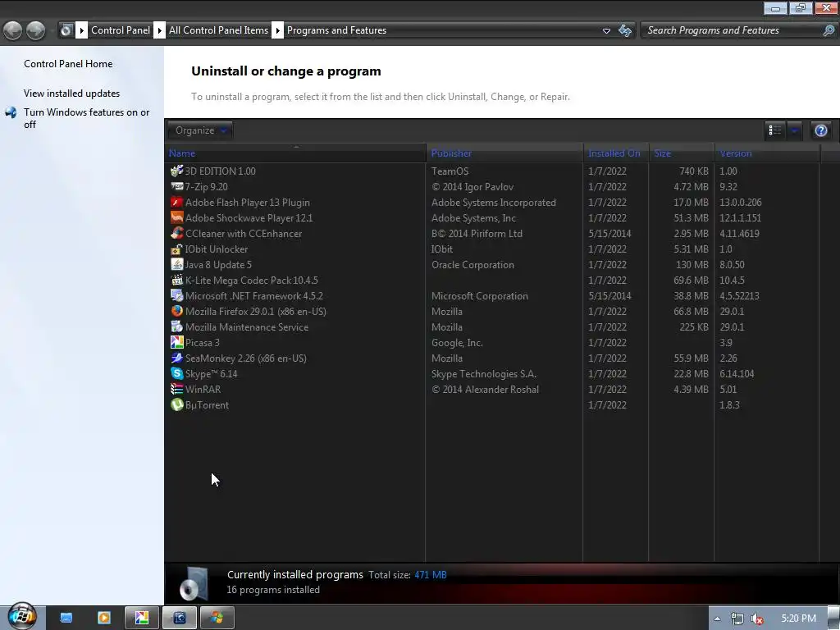The width and height of the screenshot is (840, 630).
Task: Open the address bar history dropdown
Action: pyautogui.click(x=606, y=30)
